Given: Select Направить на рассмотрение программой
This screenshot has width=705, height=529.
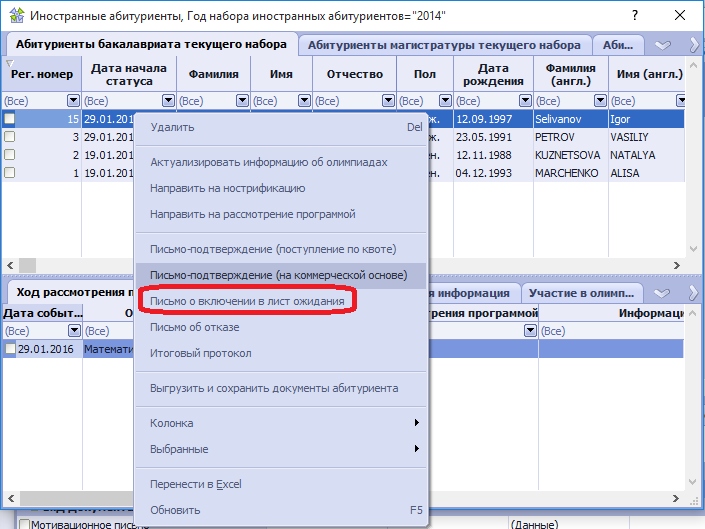Looking at the screenshot, I should tap(281, 214).
